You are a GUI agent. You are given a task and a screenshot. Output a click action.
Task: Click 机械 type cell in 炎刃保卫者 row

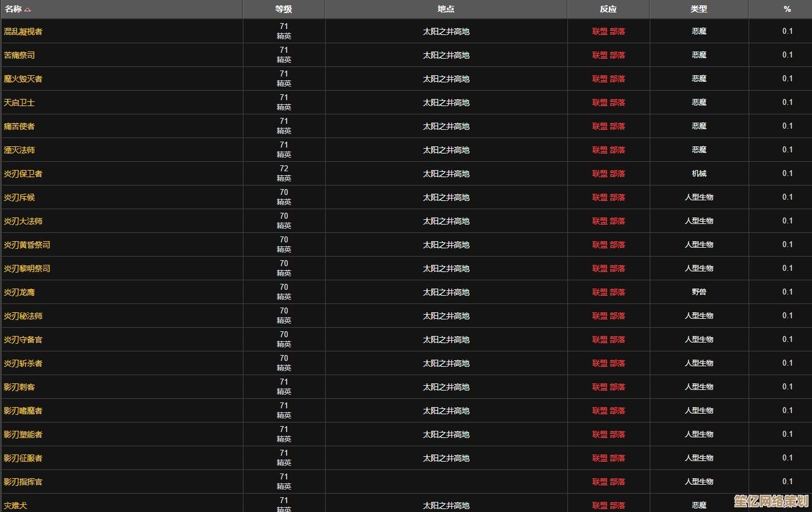[x=699, y=174]
